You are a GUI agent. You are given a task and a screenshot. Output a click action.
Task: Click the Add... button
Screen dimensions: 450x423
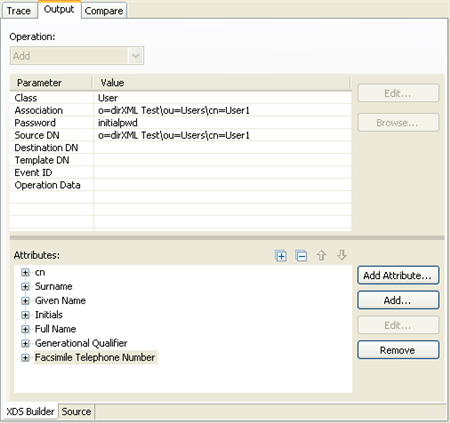coord(398,300)
